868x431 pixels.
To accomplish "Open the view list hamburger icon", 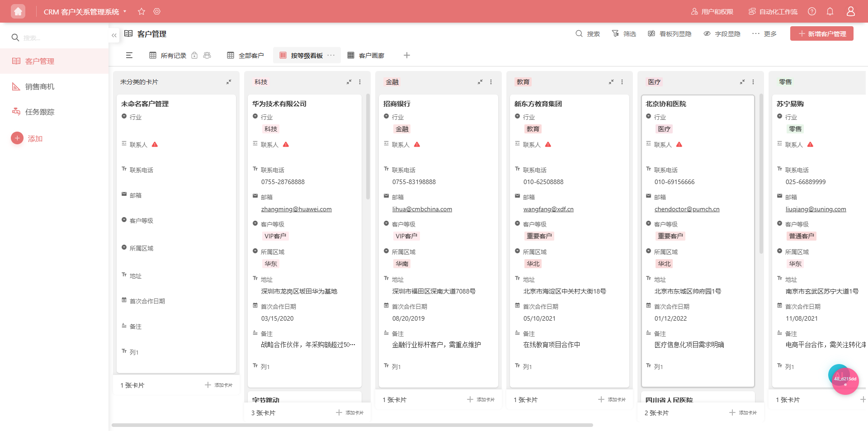I will coord(129,55).
